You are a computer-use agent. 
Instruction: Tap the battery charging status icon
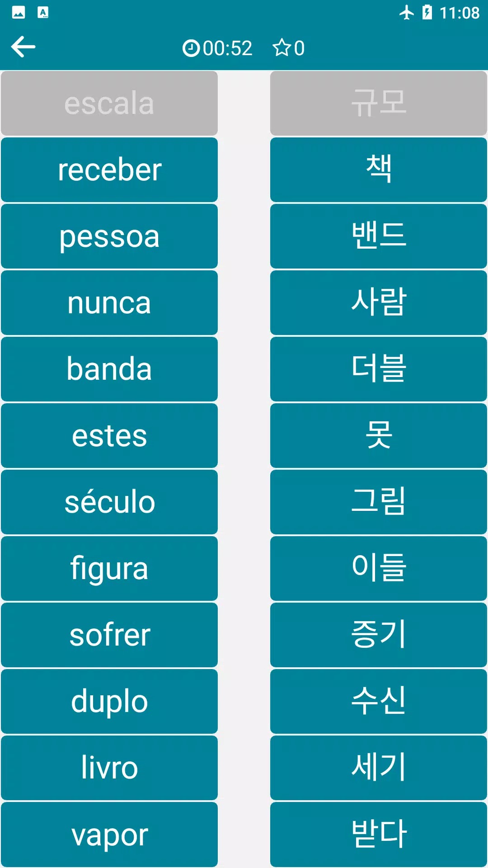coord(427,13)
